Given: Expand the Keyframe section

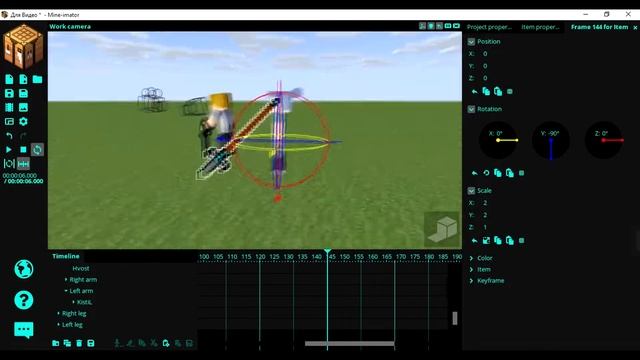Looking at the screenshot, I should pos(471,280).
